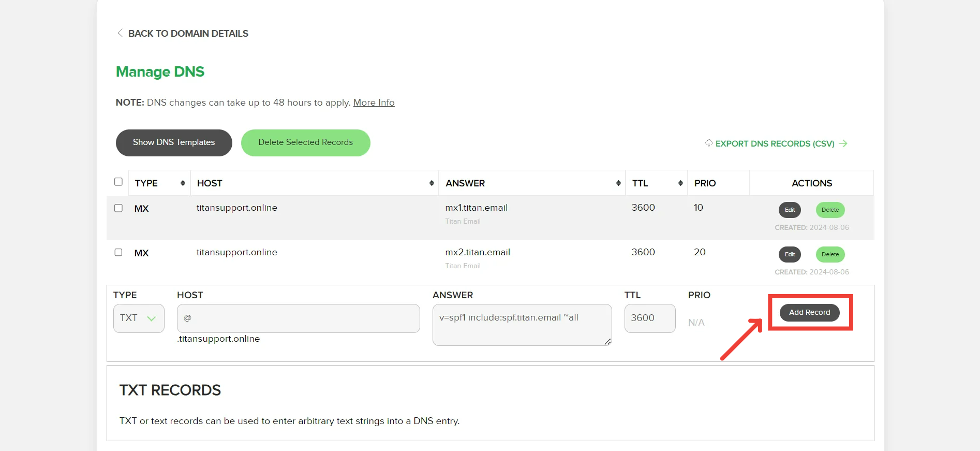Click the host cell in mx1.titan.email row

[x=237, y=208]
